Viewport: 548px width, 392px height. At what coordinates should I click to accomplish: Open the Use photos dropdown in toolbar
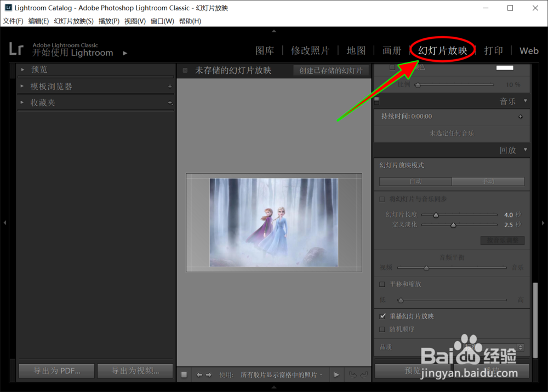point(281,375)
